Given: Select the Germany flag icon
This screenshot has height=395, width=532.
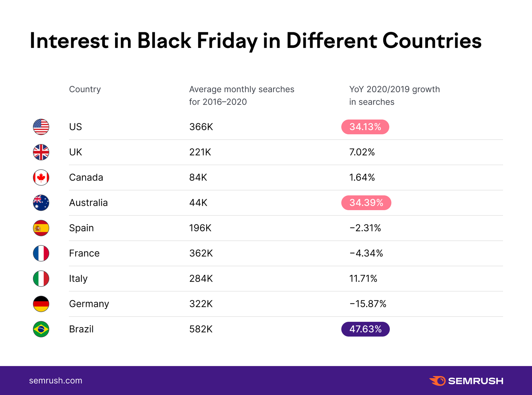Looking at the screenshot, I should point(41,304).
